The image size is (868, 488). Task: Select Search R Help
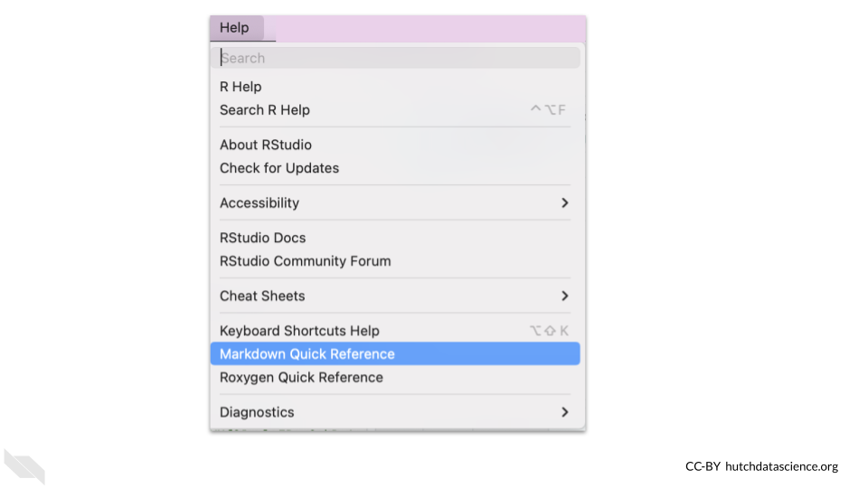(x=395, y=110)
